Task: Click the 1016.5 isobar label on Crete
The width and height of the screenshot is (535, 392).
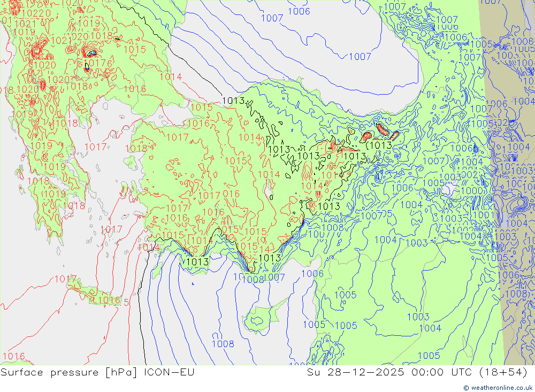Action: 113,301
